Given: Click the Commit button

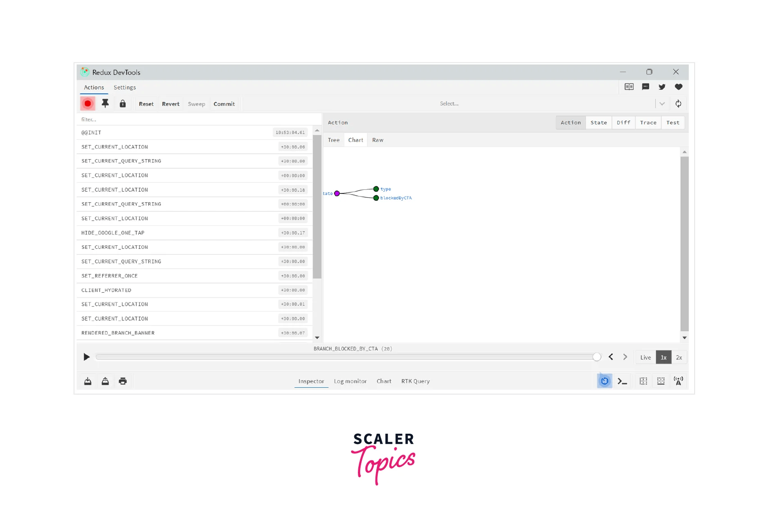Looking at the screenshot, I should tap(224, 104).
